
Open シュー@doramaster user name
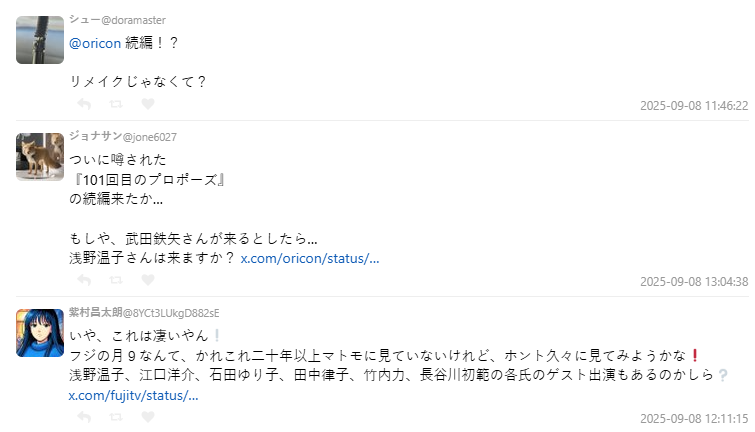(118, 20)
